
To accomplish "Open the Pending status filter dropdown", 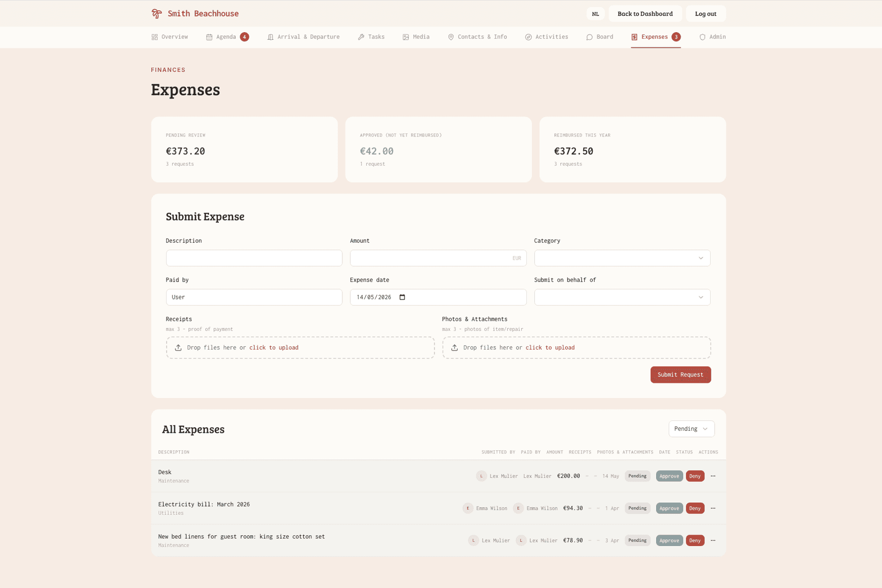I will pos(691,428).
